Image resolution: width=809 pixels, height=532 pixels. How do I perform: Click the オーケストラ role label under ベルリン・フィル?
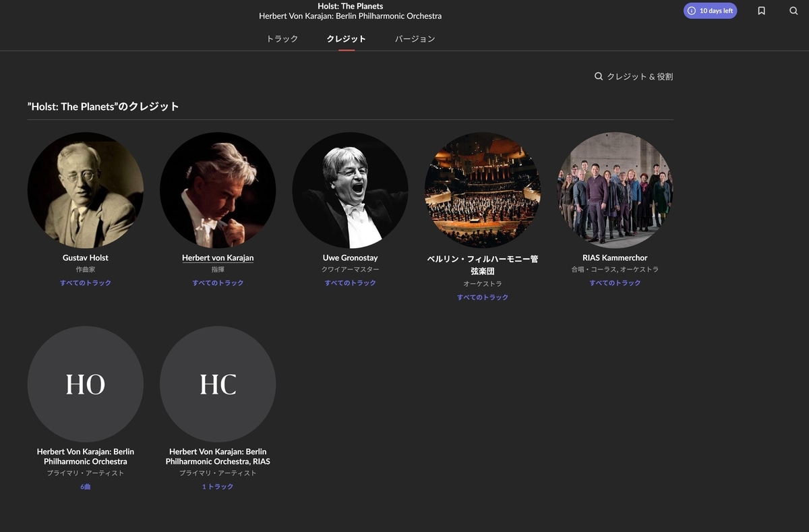click(483, 283)
